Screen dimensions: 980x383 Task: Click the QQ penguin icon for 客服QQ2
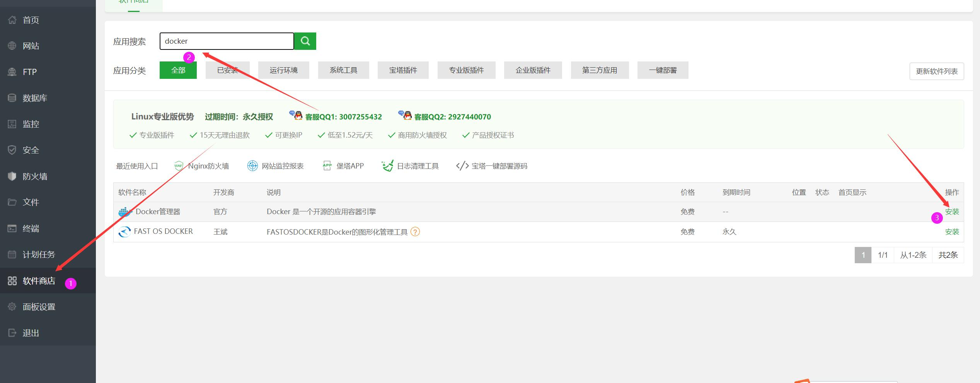[405, 115]
